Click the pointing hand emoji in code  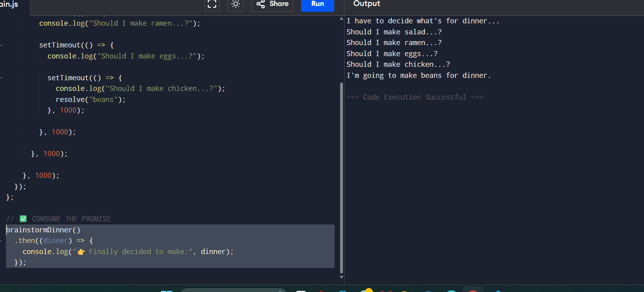(81, 252)
